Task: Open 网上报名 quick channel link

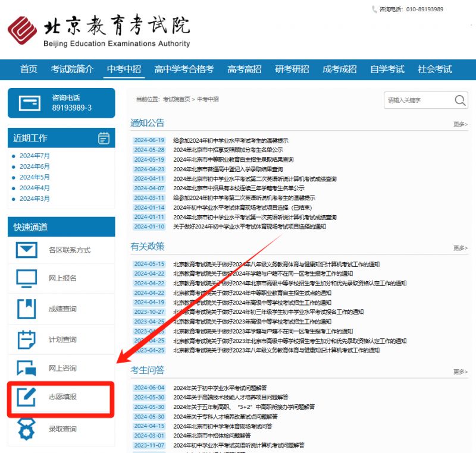Action: click(62, 278)
